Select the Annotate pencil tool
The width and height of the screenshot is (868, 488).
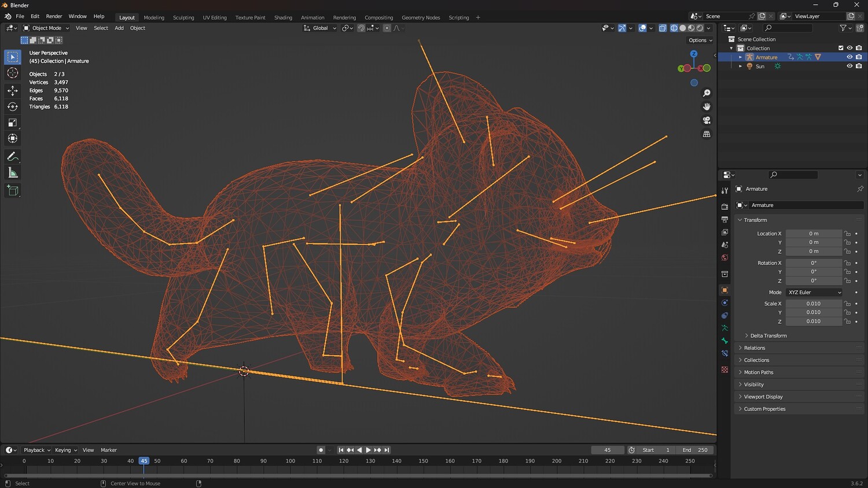(x=12, y=157)
